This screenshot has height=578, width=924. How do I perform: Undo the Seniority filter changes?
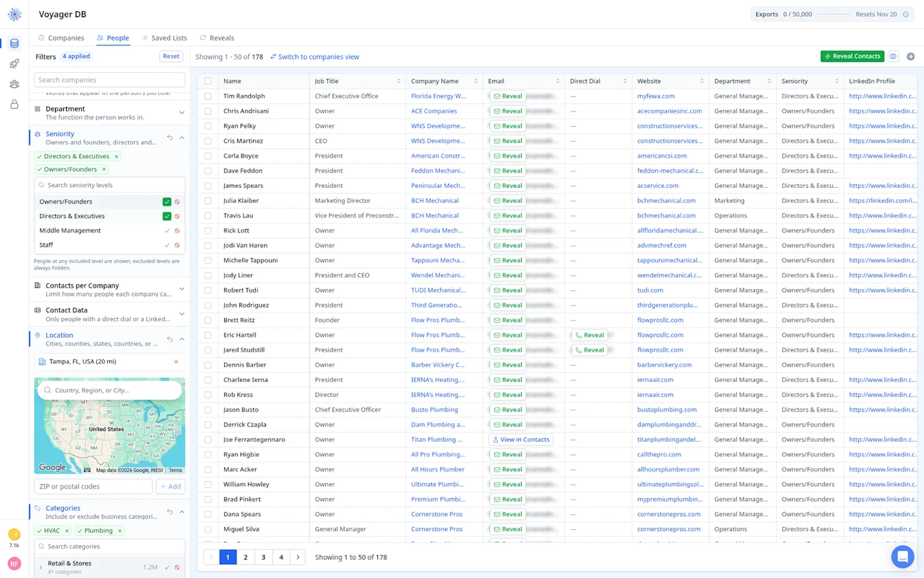tap(169, 138)
